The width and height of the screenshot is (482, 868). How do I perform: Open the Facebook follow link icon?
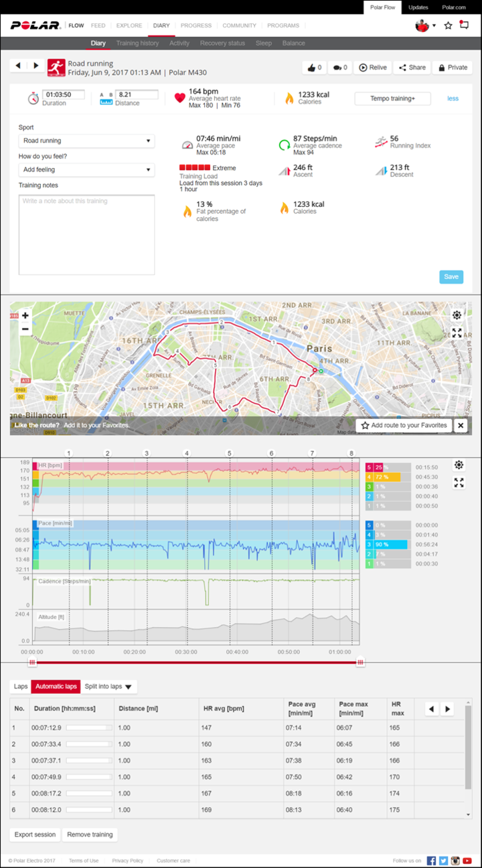pyautogui.click(x=431, y=861)
